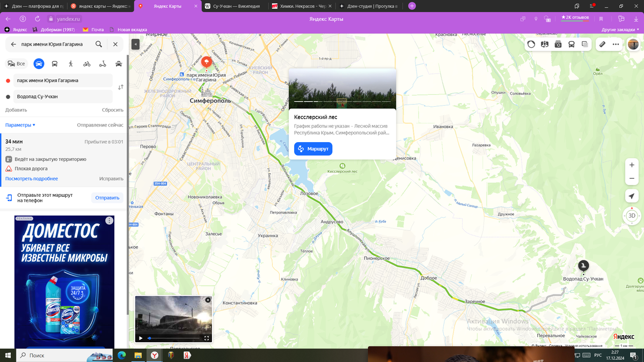Click the browser back arrow
The height and width of the screenshot is (362, 644).
tap(8, 19)
